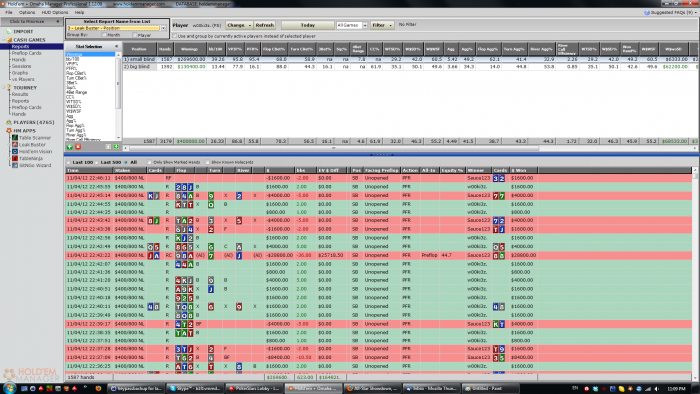Viewport: 700px width, 394px height.
Task: Open the Options menu
Action: point(27,12)
